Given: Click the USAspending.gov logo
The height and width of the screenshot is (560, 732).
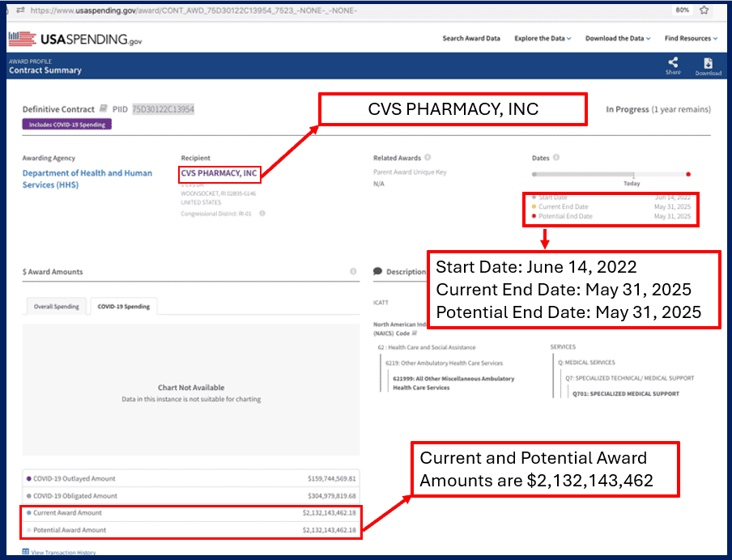Looking at the screenshot, I should 75,39.
